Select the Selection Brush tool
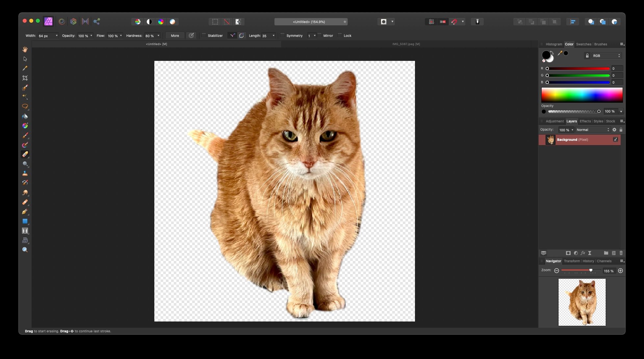The image size is (644, 359). pos(25,88)
